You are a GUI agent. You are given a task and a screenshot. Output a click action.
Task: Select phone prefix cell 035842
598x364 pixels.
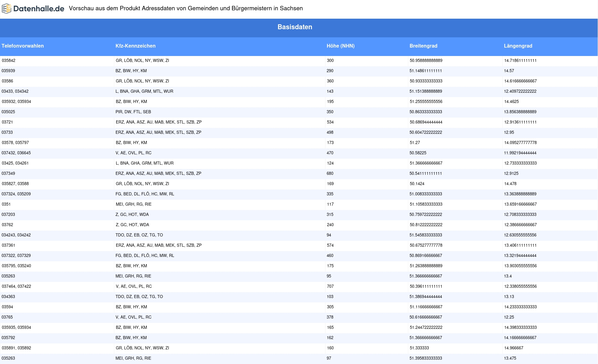pos(8,61)
